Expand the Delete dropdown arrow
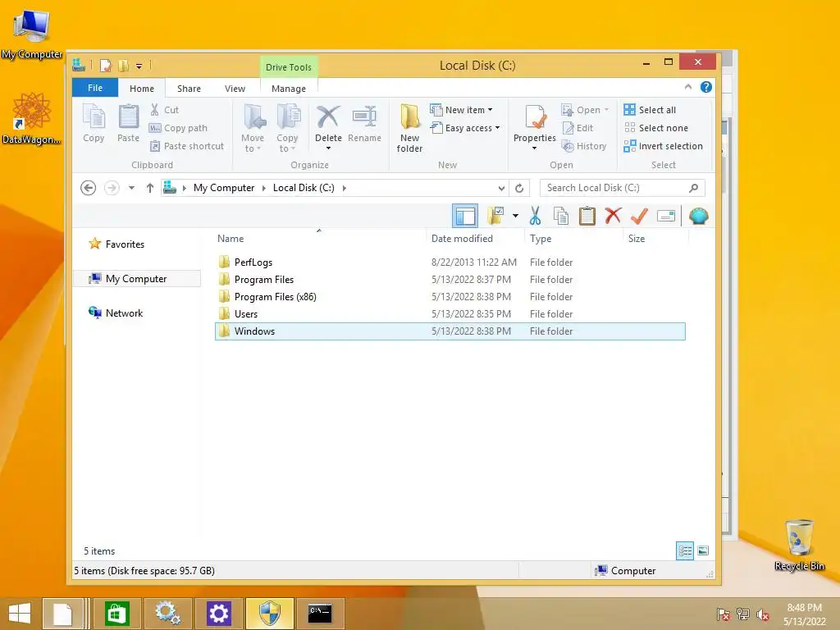The height and width of the screenshot is (630, 840). point(328,148)
